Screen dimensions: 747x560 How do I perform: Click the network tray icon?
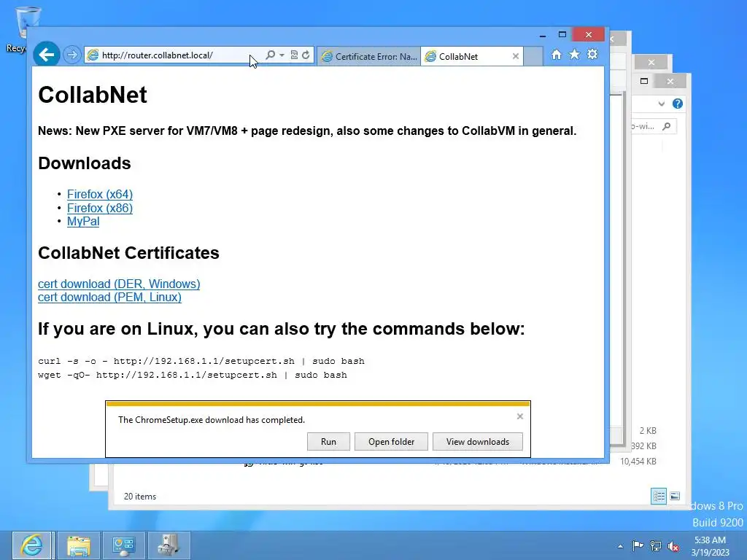pos(656,546)
